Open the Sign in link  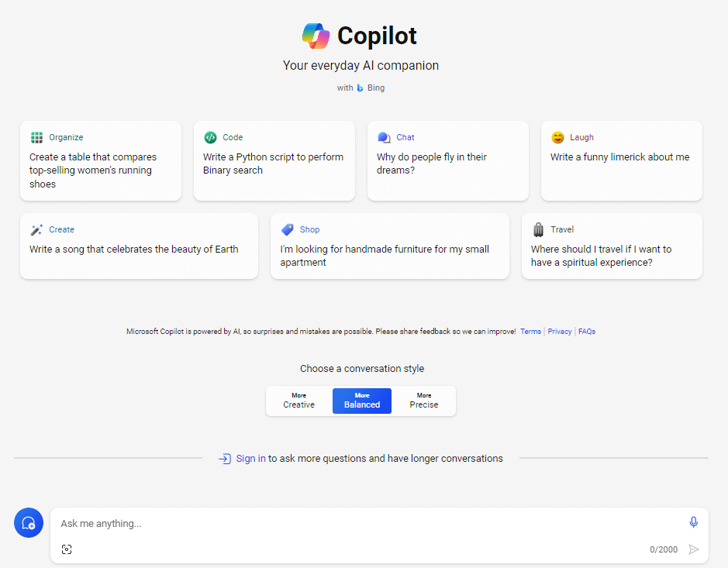coord(250,459)
